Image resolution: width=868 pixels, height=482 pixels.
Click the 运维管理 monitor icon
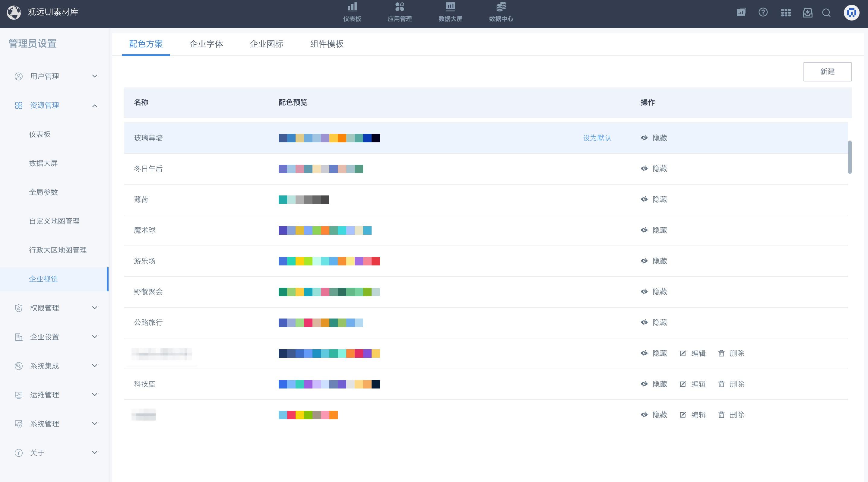click(18, 395)
